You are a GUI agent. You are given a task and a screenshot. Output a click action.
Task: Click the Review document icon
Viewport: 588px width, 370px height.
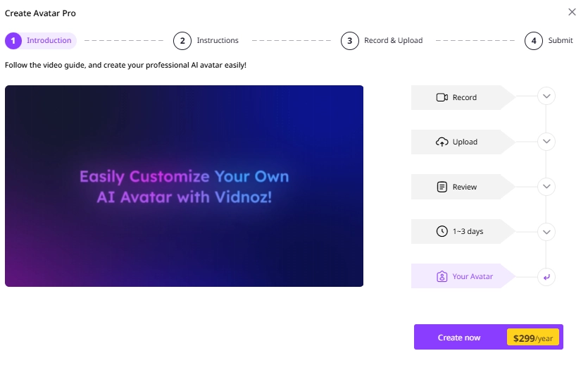[442, 187]
